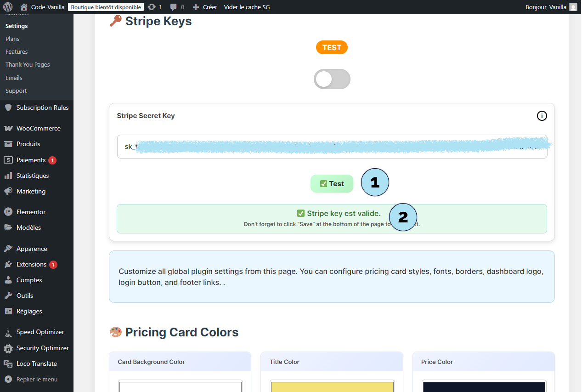Viewport: 582px width, 392px height.
Task: Open the Card Background Color white swatch
Action: coord(180,386)
